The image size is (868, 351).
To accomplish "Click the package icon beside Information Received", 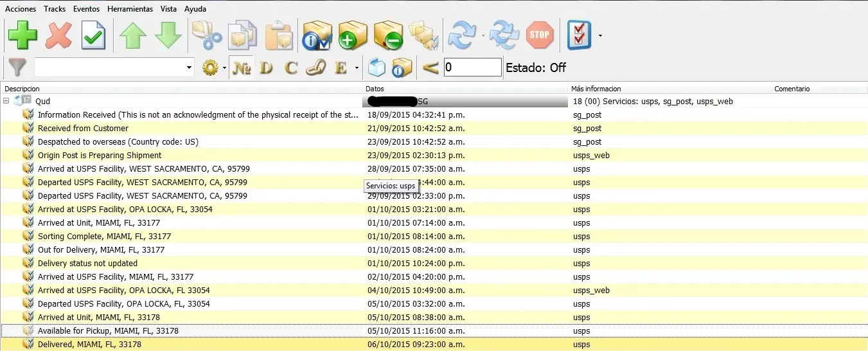I will coord(28,114).
